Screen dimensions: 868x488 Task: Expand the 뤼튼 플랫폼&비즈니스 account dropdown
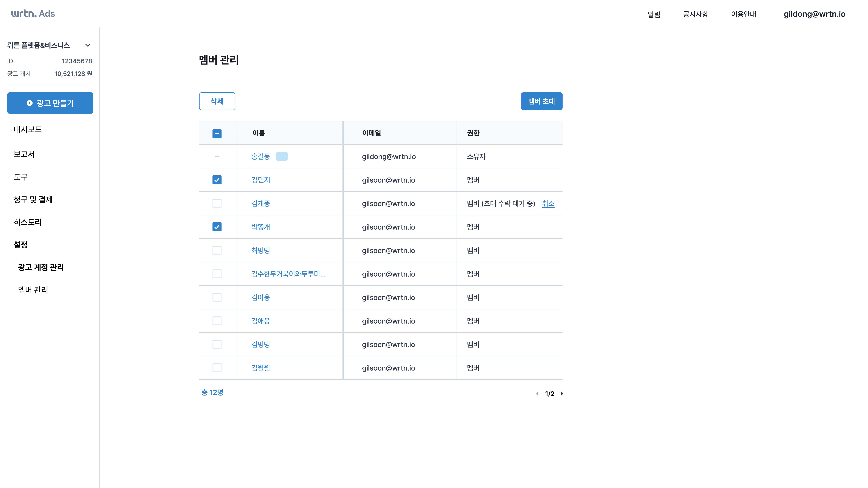click(88, 45)
